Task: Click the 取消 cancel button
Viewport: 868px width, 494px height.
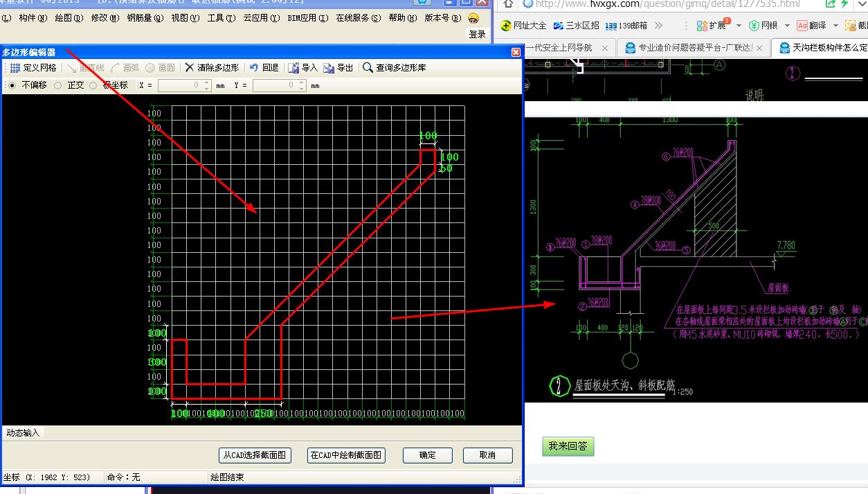Action: coord(487,455)
